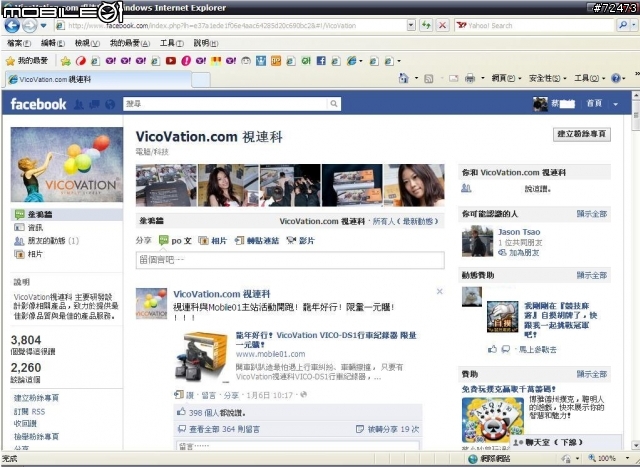
Task: Click 訂閱 RSS link in sidebar
Action: click(x=29, y=411)
